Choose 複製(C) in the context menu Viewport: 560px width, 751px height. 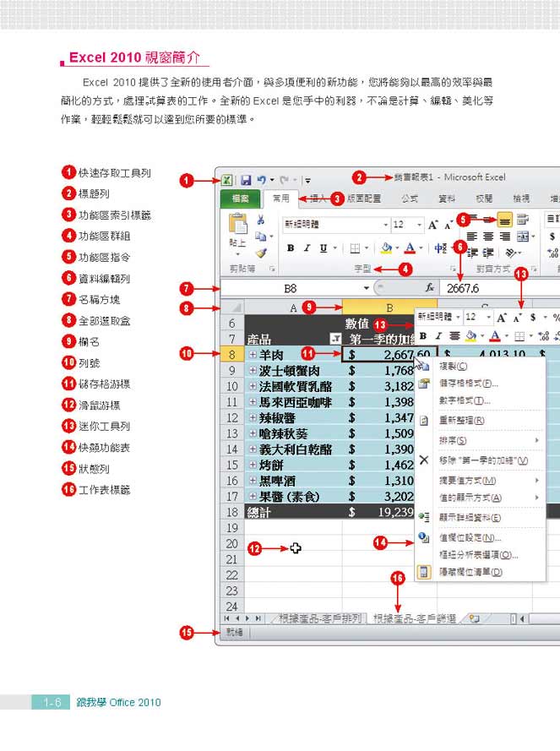[x=480, y=367]
